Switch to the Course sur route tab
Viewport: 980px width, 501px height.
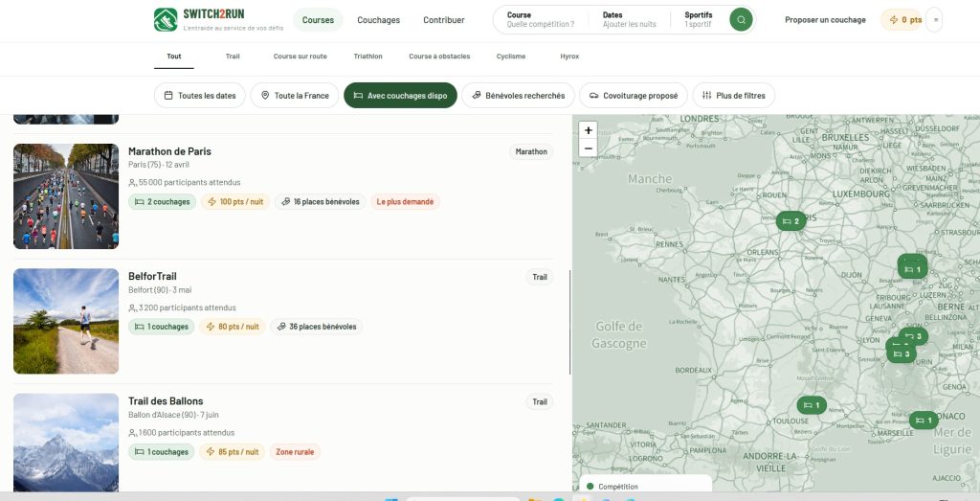coord(300,57)
